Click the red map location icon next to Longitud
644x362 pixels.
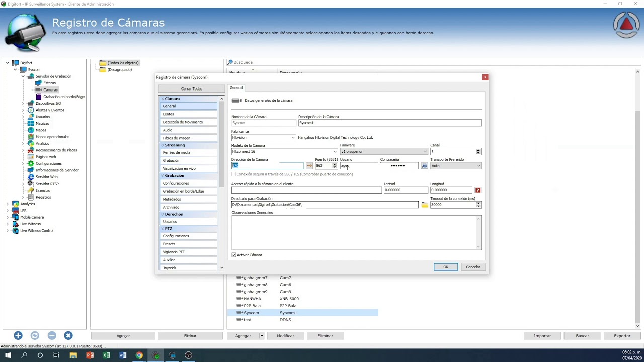(x=477, y=190)
